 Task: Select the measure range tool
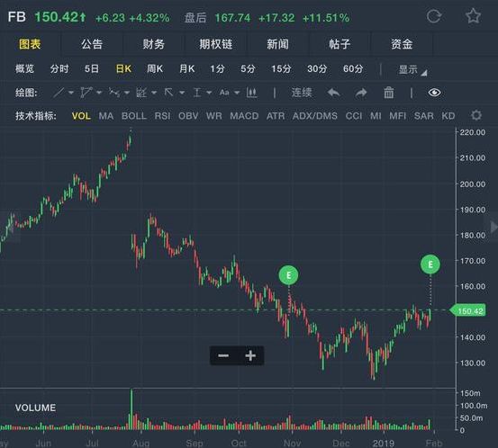click(x=197, y=93)
